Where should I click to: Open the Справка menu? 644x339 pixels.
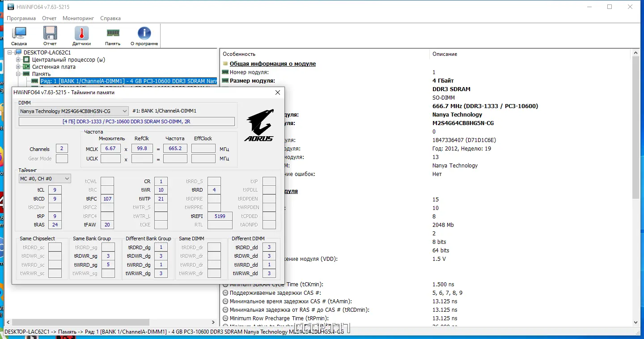point(110,18)
